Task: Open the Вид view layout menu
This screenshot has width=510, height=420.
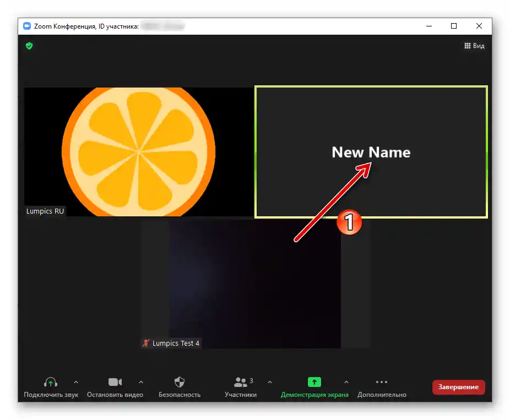Action: pos(474,46)
